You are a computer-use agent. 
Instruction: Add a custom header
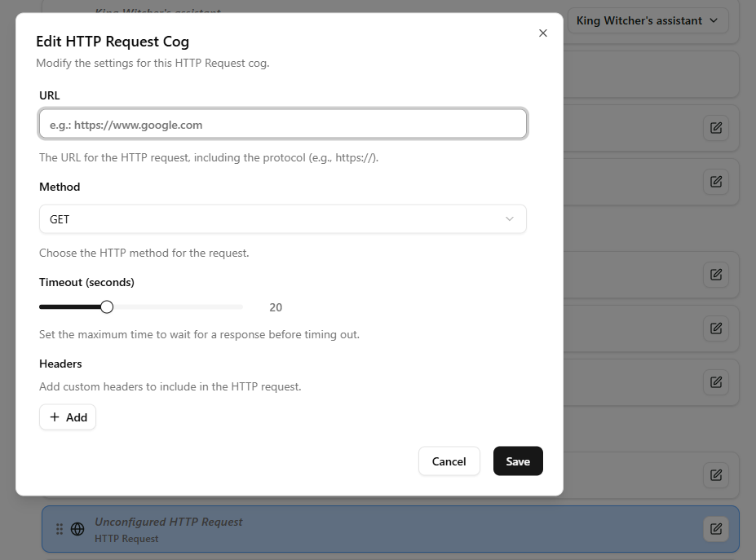(68, 417)
